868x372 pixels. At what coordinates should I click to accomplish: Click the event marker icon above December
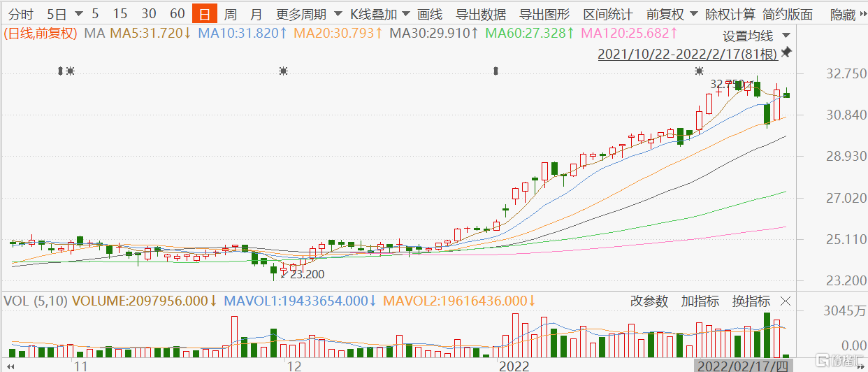pos(283,71)
